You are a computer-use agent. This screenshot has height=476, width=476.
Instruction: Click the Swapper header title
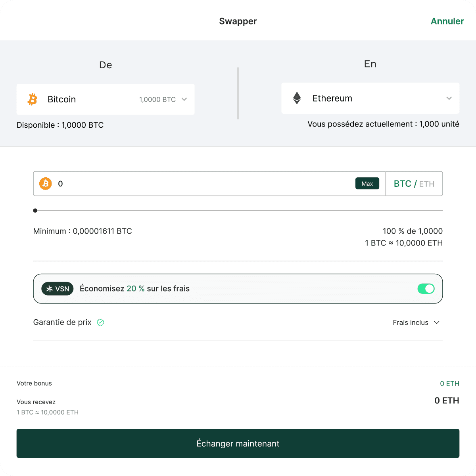tap(238, 21)
